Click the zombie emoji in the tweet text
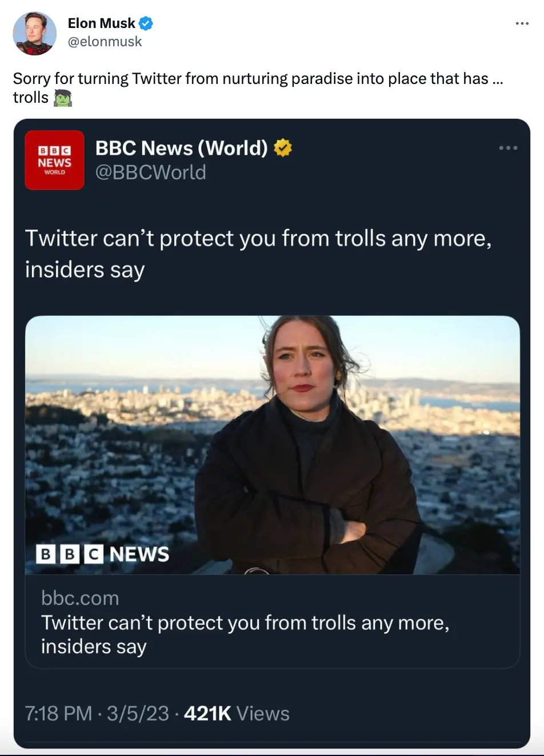 coord(62,98)
